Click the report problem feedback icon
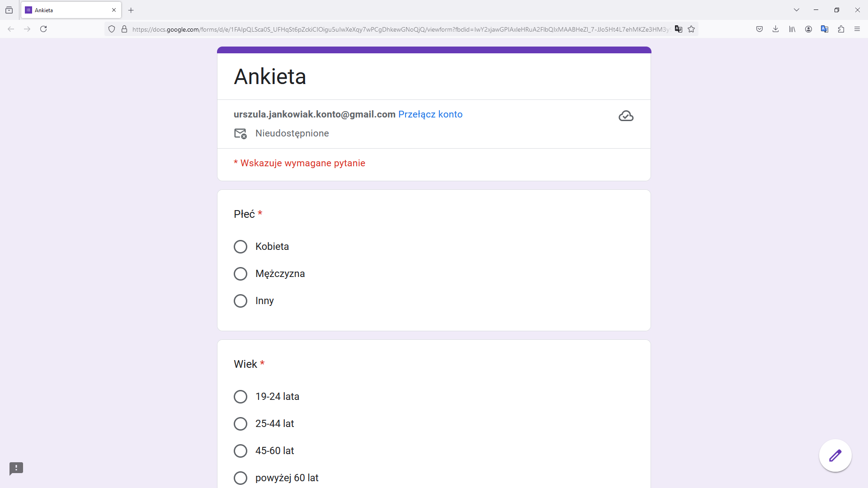The image size is (868, 488). (16, 469)
